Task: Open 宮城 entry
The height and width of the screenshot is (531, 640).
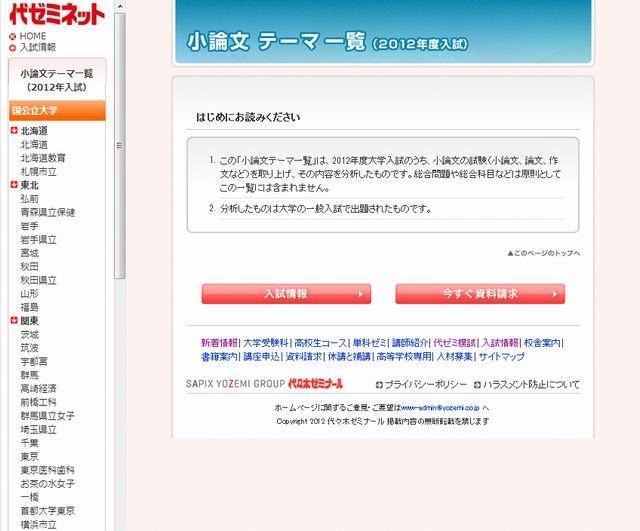Action: [x=29, y=253]
